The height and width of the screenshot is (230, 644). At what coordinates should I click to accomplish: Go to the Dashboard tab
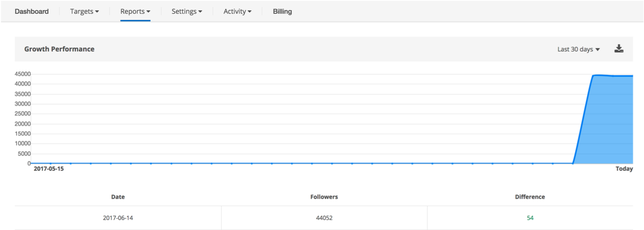32,11
